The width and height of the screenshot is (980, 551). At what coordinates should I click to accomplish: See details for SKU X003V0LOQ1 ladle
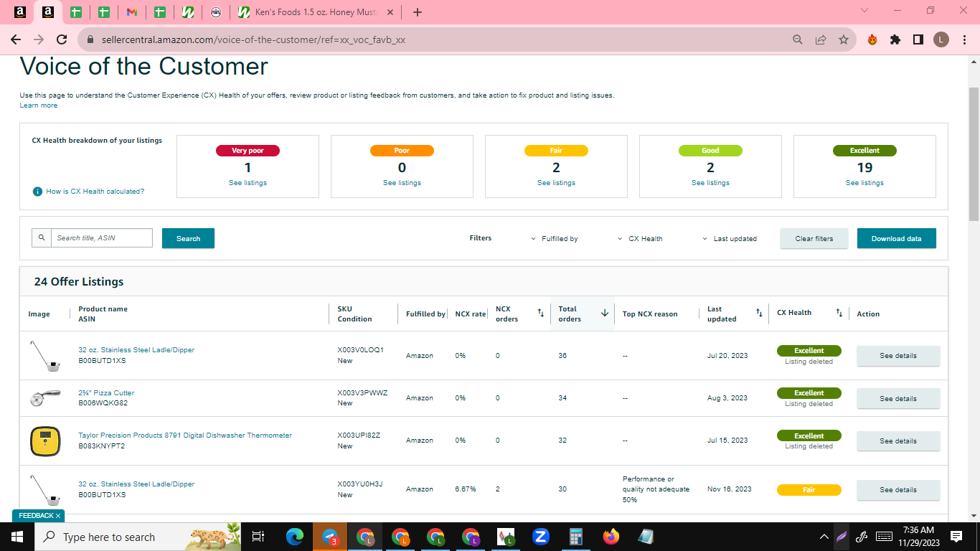(898, 356)
